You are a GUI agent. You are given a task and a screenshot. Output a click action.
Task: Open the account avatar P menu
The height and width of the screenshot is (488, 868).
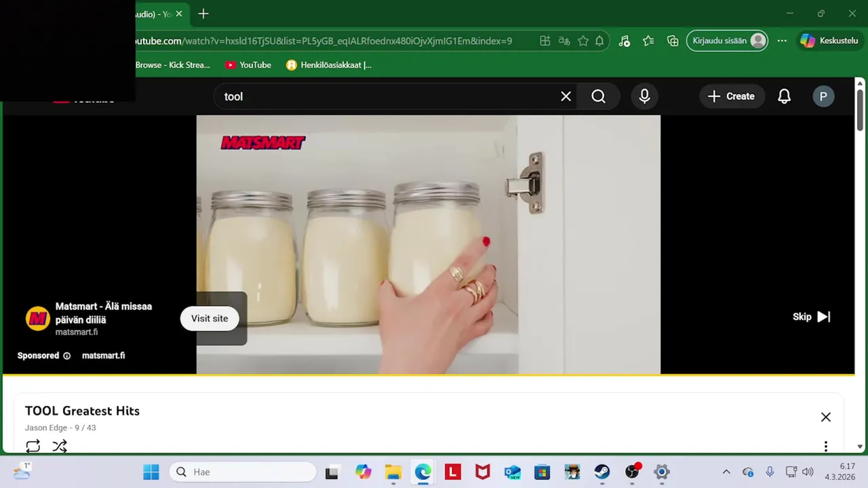[823, 96]
